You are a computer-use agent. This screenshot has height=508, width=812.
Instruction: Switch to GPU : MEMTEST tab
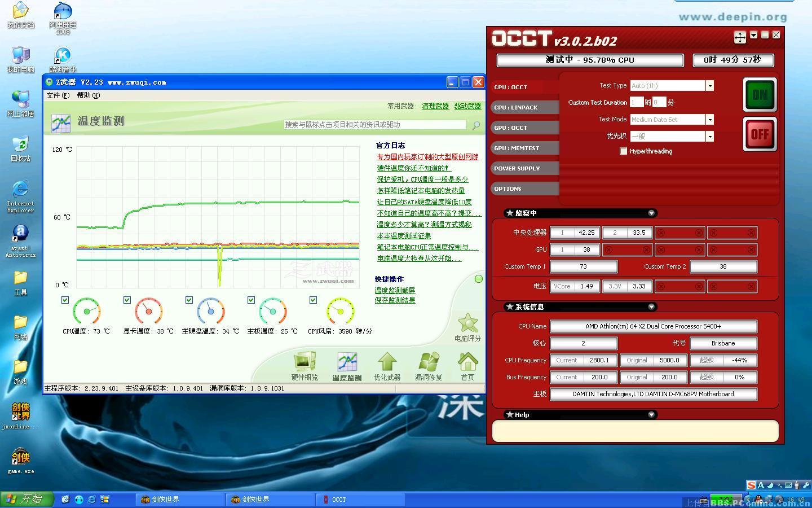tap(524, 148)
